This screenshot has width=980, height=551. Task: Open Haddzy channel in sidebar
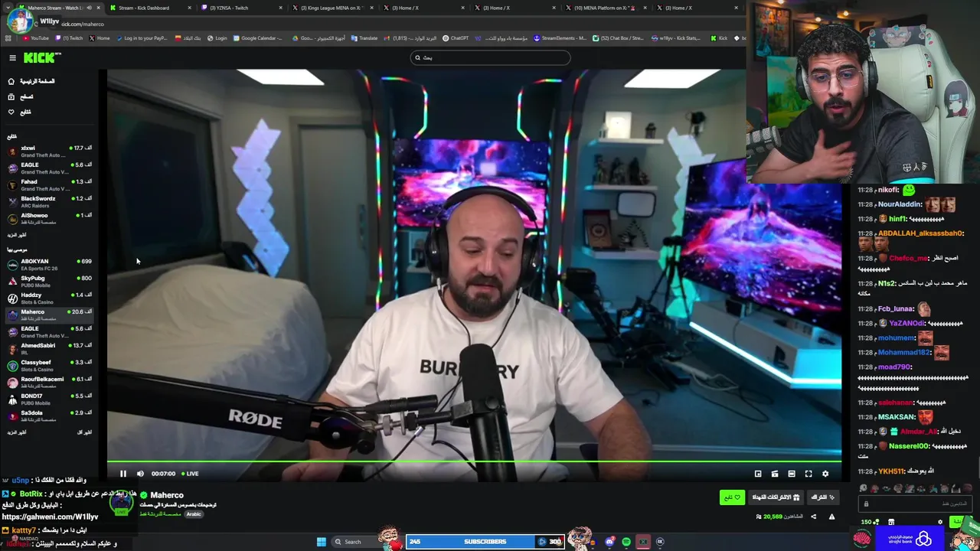tap(50, 298)
